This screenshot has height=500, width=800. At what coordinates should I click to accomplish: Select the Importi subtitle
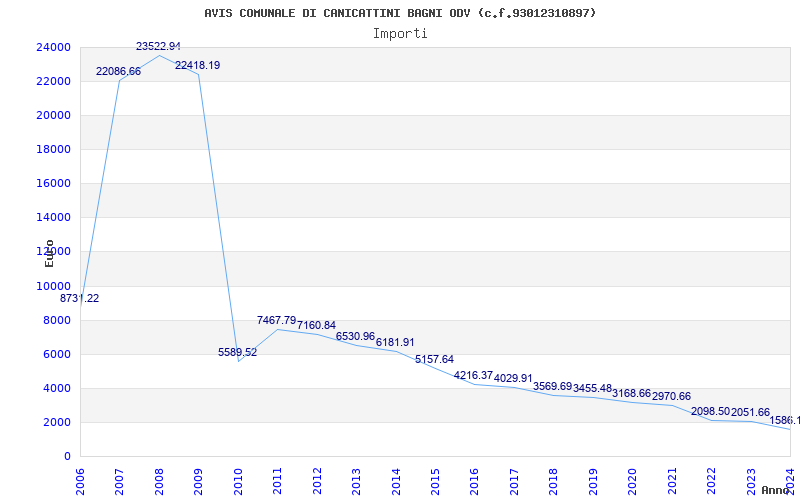(x=400, y=34)
